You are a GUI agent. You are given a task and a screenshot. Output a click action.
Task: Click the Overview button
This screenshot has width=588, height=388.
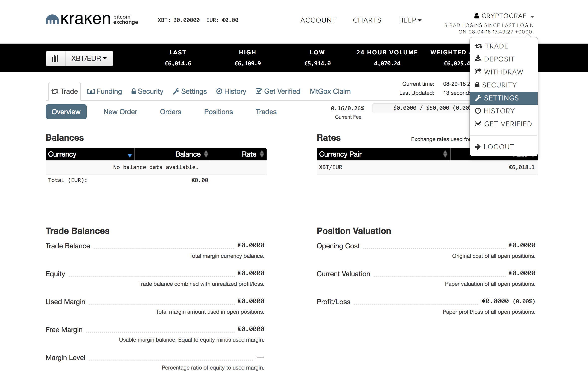[66, 112]
